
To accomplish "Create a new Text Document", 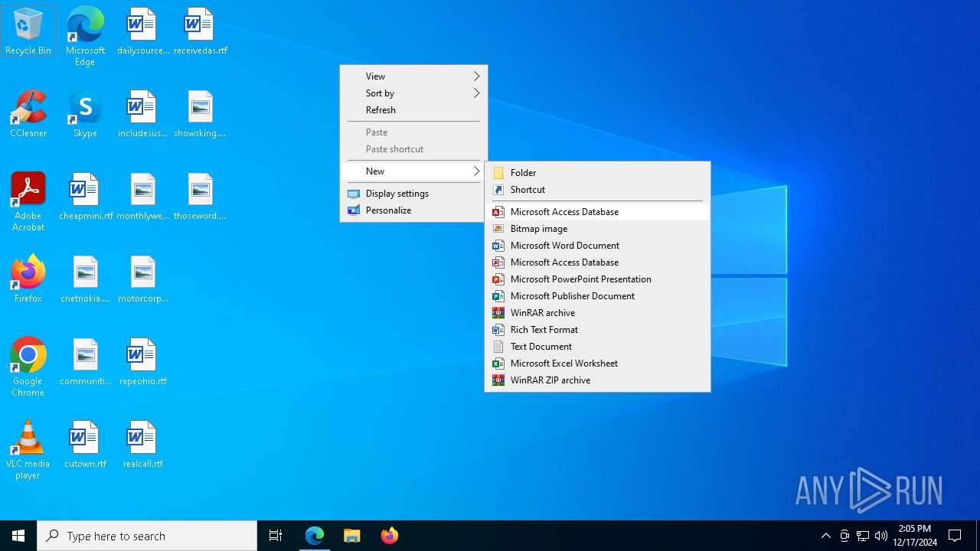I will coord(597,347).
